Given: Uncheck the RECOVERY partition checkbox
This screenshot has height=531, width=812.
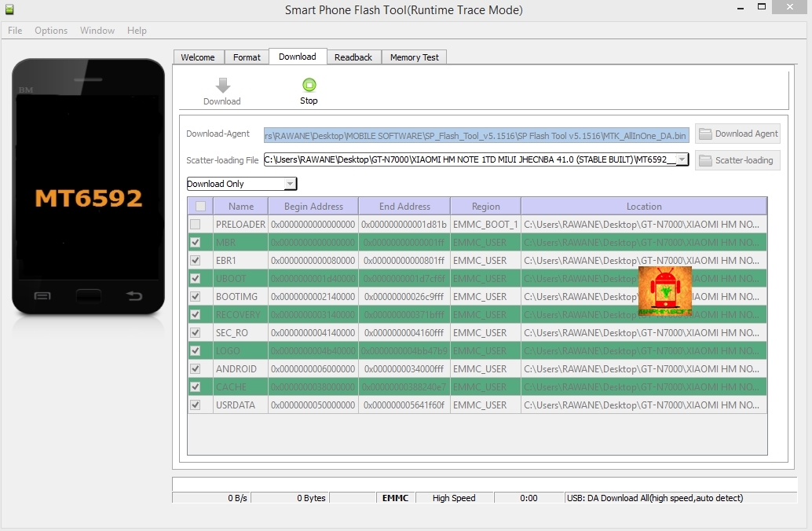Looking at the screenshot, I should [x=196, y=314].
